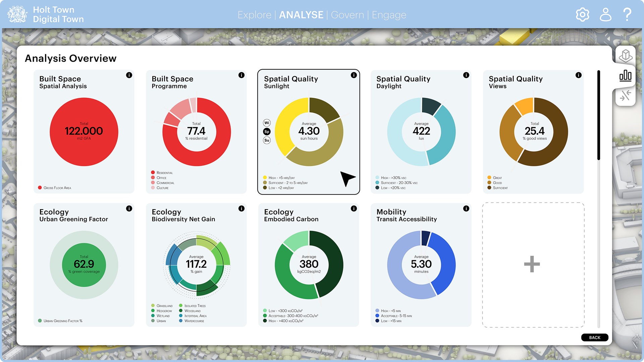The image size is (644, 362).
Task: Open the settings gear icon
Action: (582, 15)
